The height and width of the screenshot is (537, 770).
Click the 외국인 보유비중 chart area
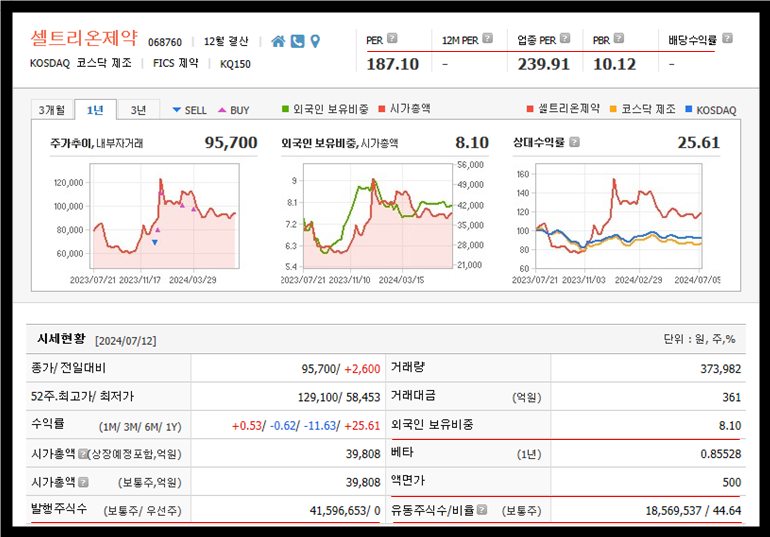(378, 216)
